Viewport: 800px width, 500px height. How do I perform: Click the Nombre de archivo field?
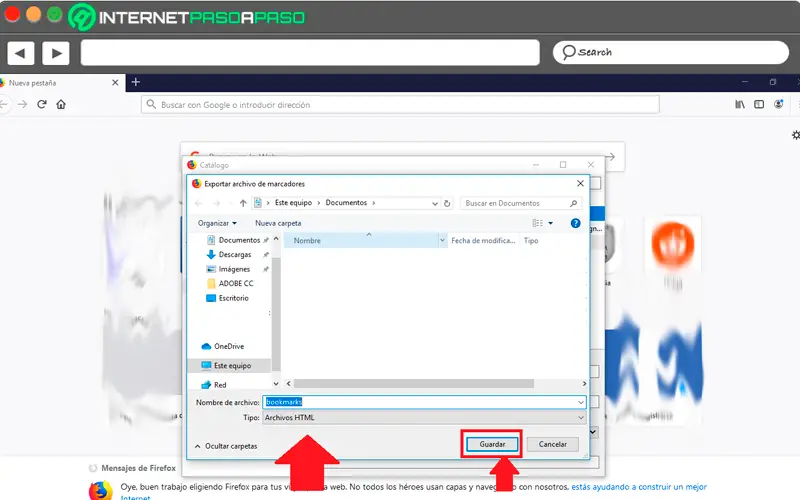point(424,402)
